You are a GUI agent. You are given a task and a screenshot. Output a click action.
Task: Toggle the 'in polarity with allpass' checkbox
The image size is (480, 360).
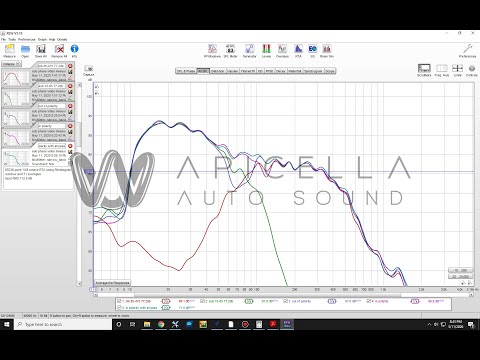(119, 307)
